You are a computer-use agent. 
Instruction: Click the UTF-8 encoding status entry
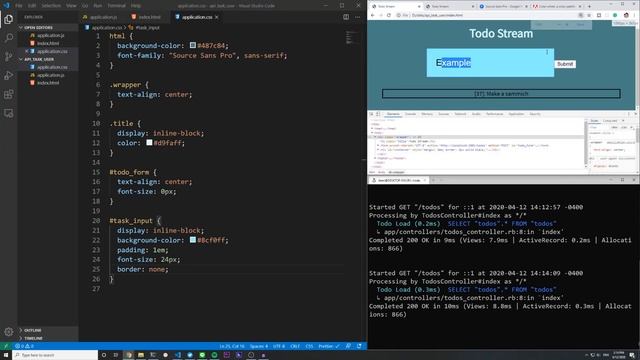pyautogui.click(x=279, y=346)
